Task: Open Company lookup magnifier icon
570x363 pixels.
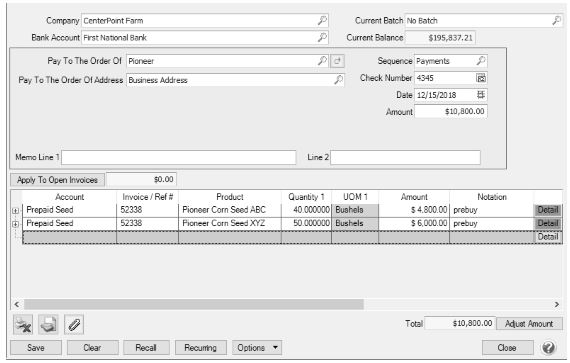Action: tap(322, 20)
